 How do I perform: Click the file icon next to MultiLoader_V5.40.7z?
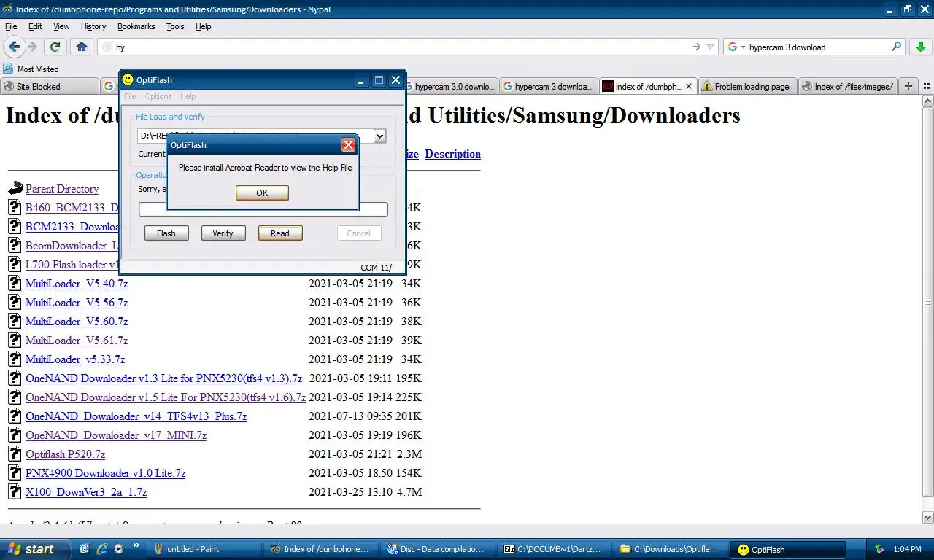(15, 283)
